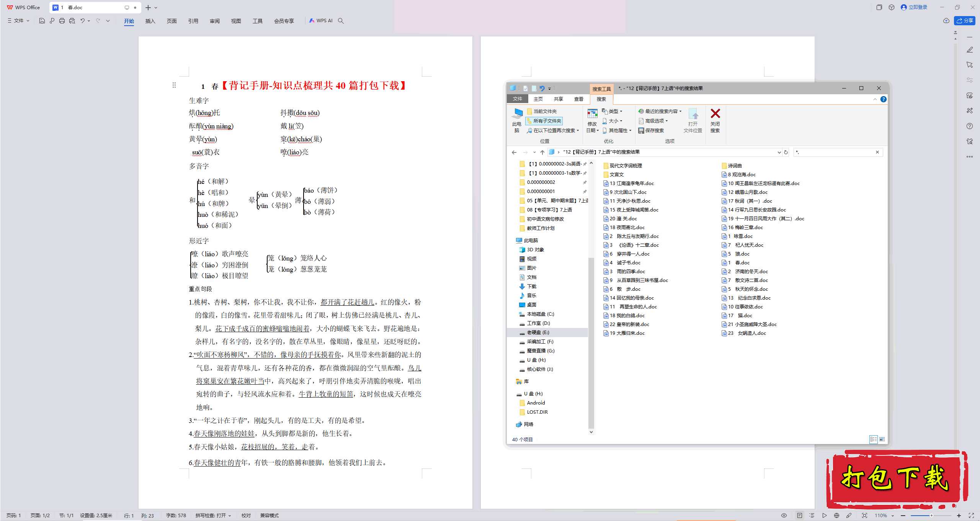Viewport: 980px width, 521px height.
Task: Open the 大小 dropdown in Explorer ribbon
Action: (612, 121)
